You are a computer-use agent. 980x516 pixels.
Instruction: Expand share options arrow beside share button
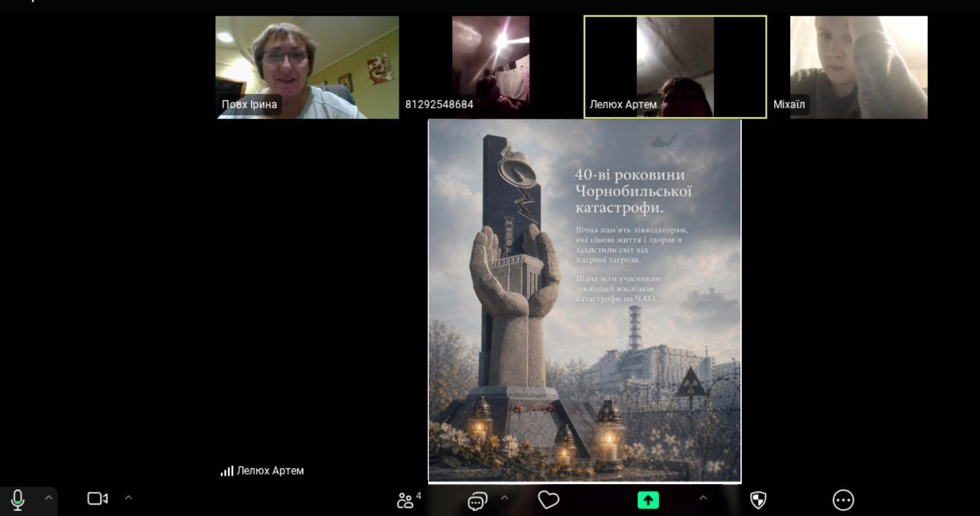point(703,498)
